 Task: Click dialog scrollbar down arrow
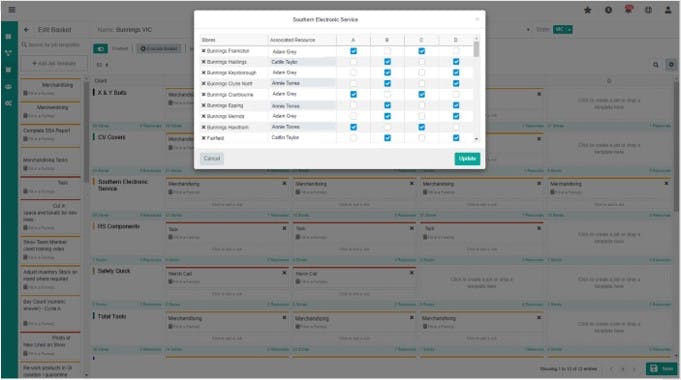[476, 139]
